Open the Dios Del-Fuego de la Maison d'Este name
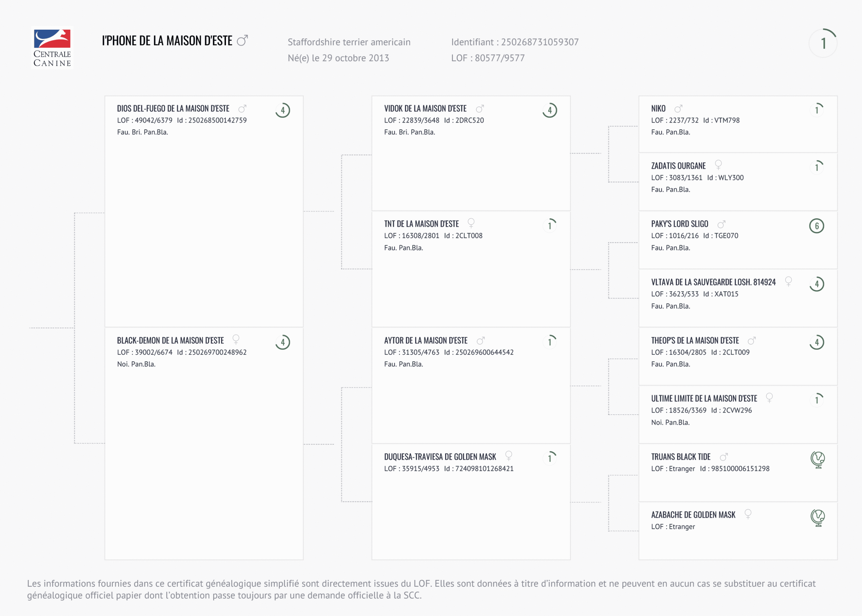Image resolution: width=862 pixels, height=616 pixels. click(173, 109)
